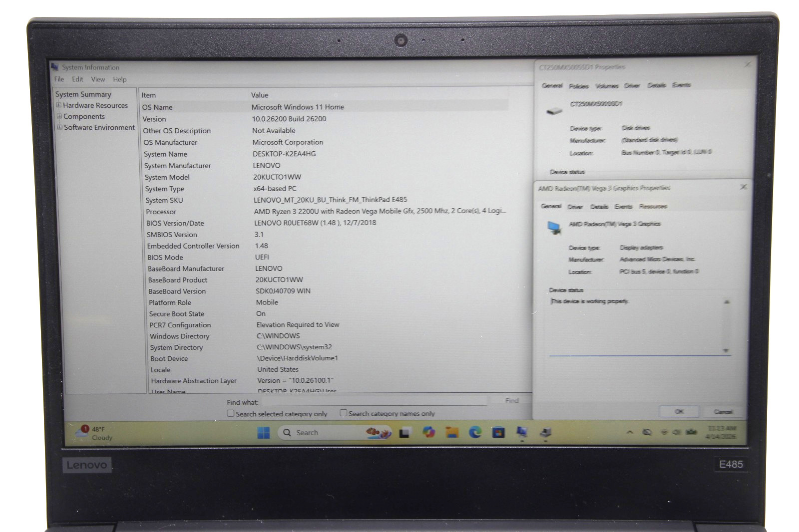Select General tab in AMD Radeon Properties
Image resolution: width=799 pixels, height=532 pixels.
click(551, 206)
